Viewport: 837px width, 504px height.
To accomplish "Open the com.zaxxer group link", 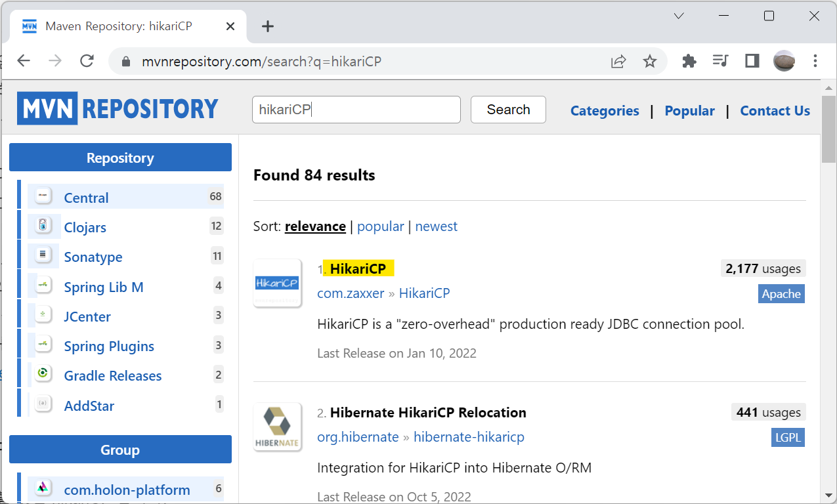I will pos(351,293).
